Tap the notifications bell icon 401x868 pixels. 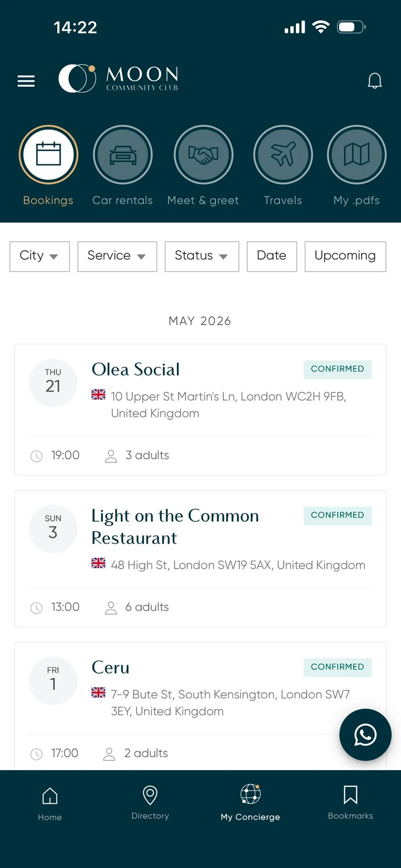point(374,81)
